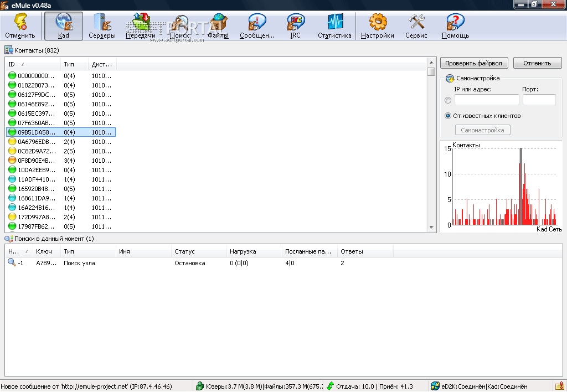Open the Сообщения messages section
The height and width of the screenshot is (392, 567).
point(257,25)
